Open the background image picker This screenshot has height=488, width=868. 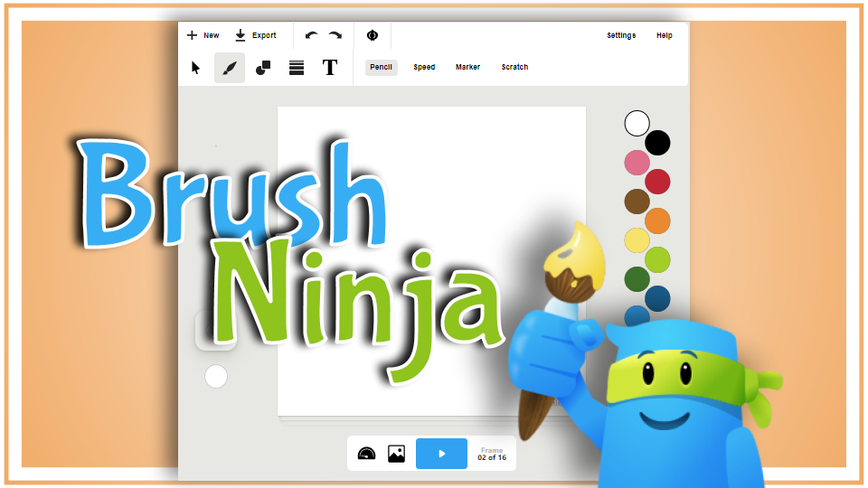click(396, 454)
